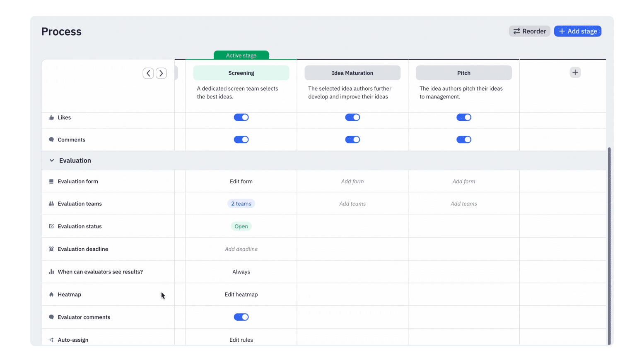Collapse the Evaluation section
The image size is (644, 362).
click(x=52, y=161)
